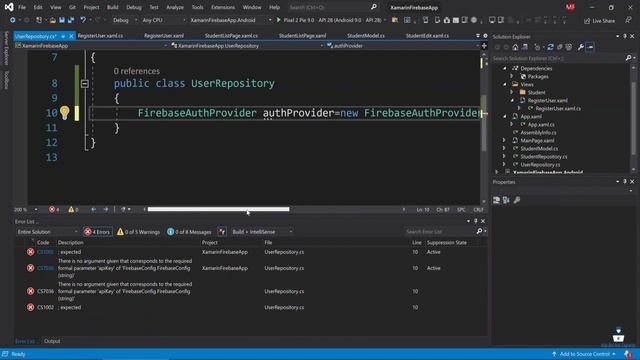
Task: Click the Undo arrow in toolbar
Action: (x=83, y=20)
